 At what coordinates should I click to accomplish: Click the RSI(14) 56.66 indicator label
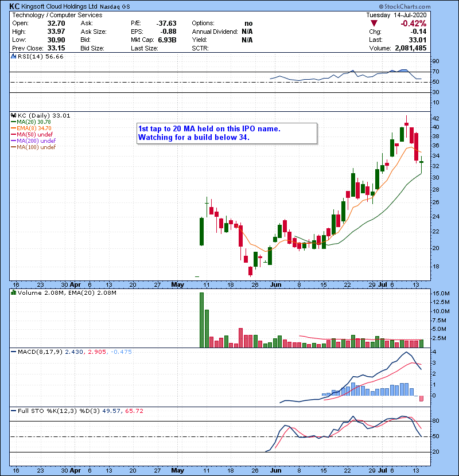(x=40, y=56)
